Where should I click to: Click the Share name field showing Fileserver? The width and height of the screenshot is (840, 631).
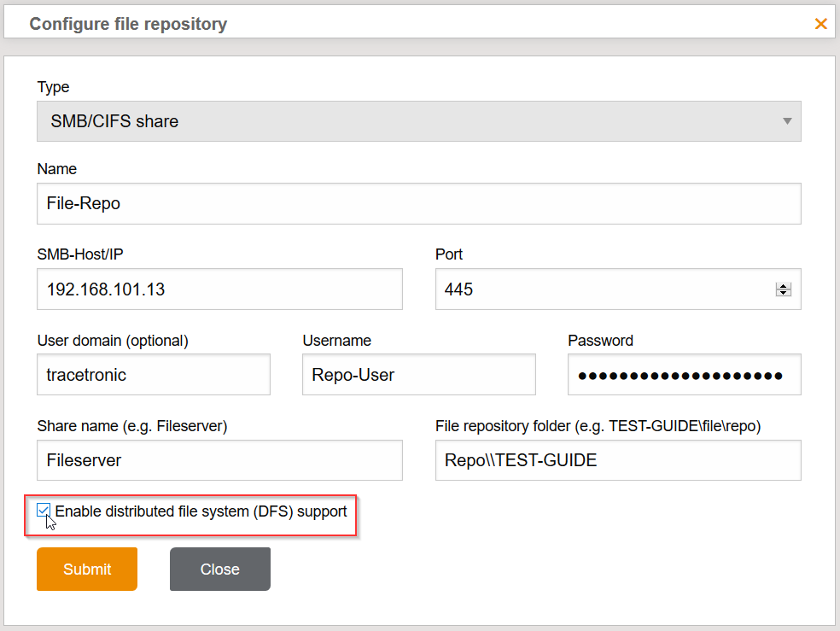tap(219, 459)
